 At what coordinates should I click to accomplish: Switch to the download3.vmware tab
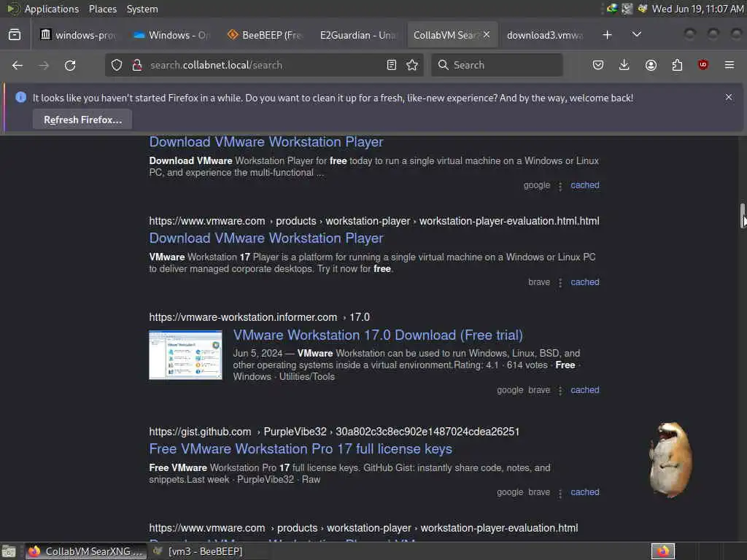pyautogui.click(x=544, y=35)
